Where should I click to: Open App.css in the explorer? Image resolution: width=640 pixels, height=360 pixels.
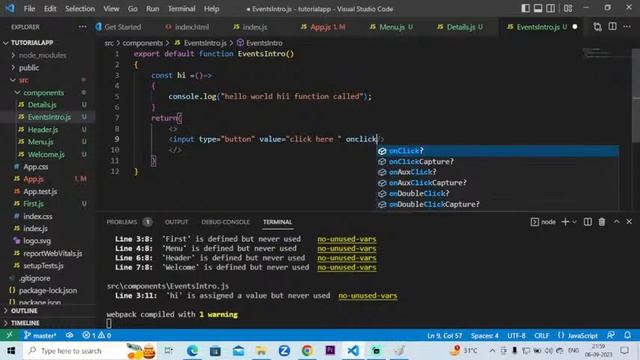[x=36, y=167]
